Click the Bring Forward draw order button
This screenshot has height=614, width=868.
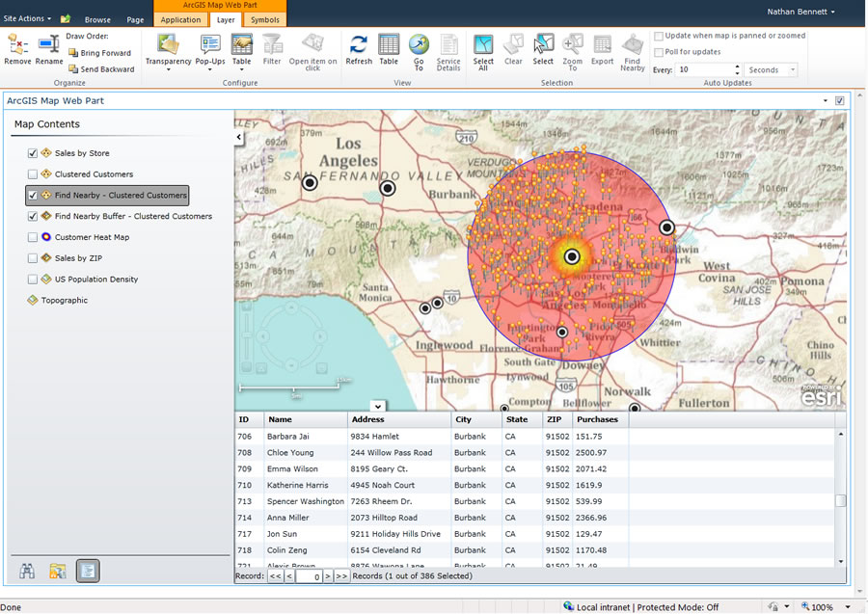100,53
